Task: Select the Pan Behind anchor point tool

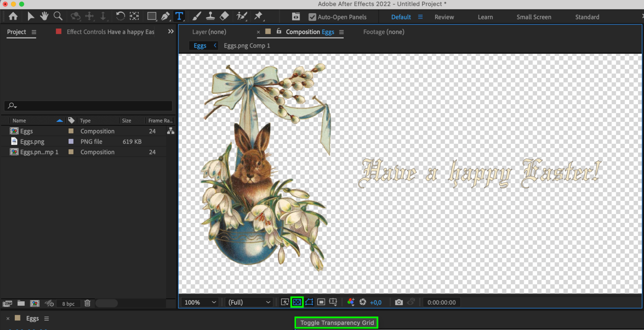Action: 134,16
